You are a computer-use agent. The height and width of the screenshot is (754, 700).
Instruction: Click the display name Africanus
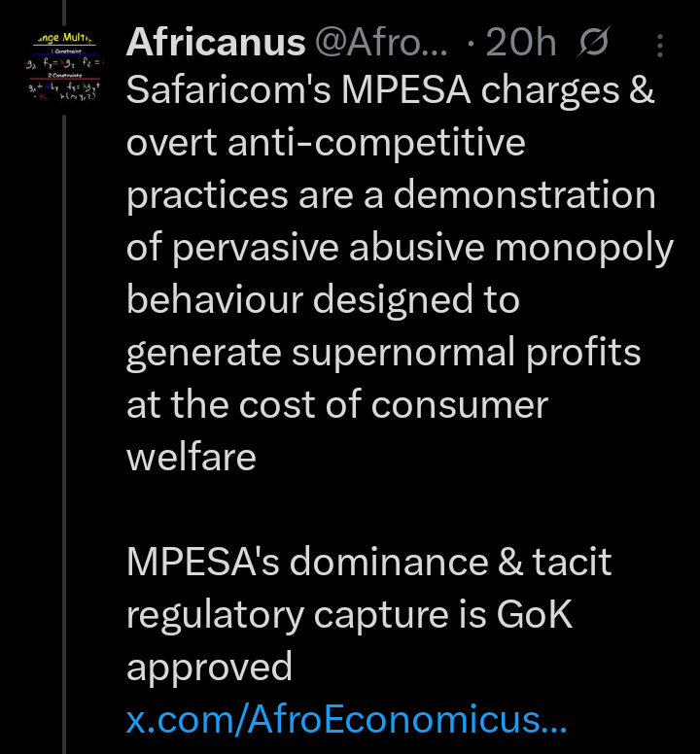[215, 43]
